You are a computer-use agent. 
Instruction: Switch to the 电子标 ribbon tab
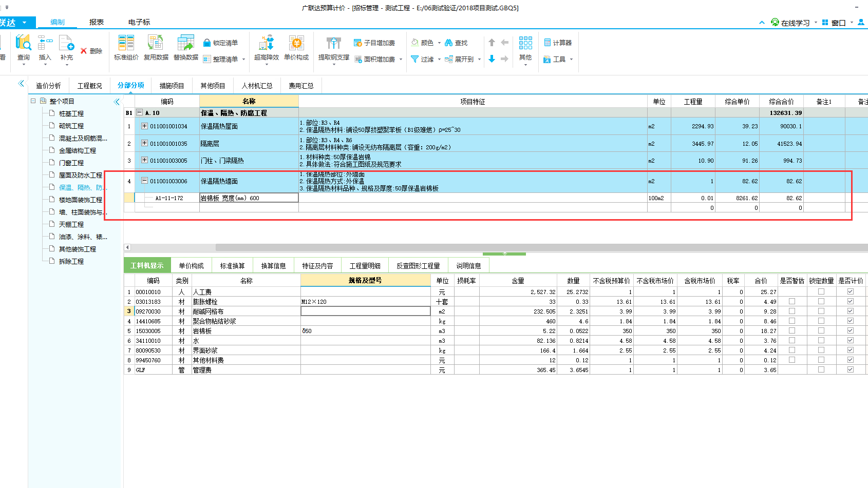[139, 22]
